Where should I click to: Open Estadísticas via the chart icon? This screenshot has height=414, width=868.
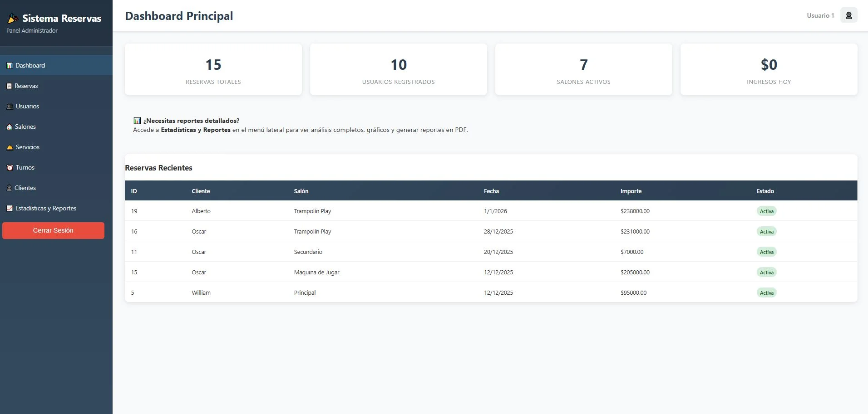coord(9,208)
